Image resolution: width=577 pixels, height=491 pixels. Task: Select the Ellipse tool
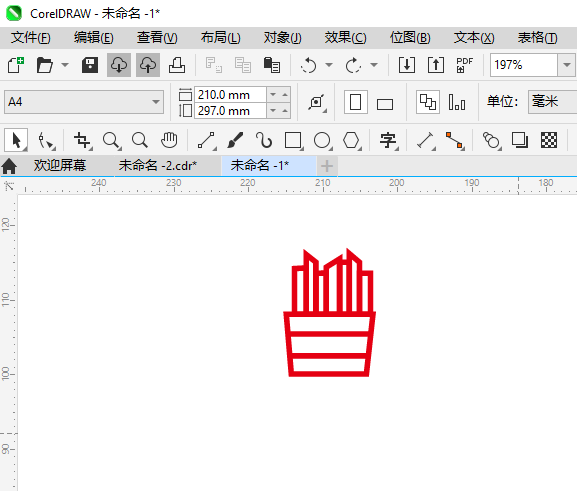click(x=323, y=141)
